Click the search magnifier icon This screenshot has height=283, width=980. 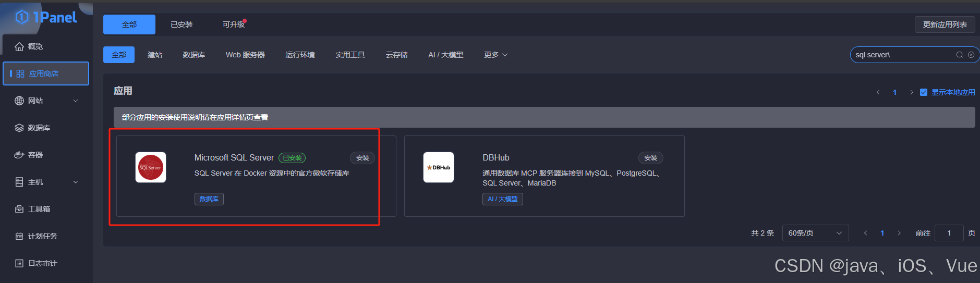(x=959, y=55)
